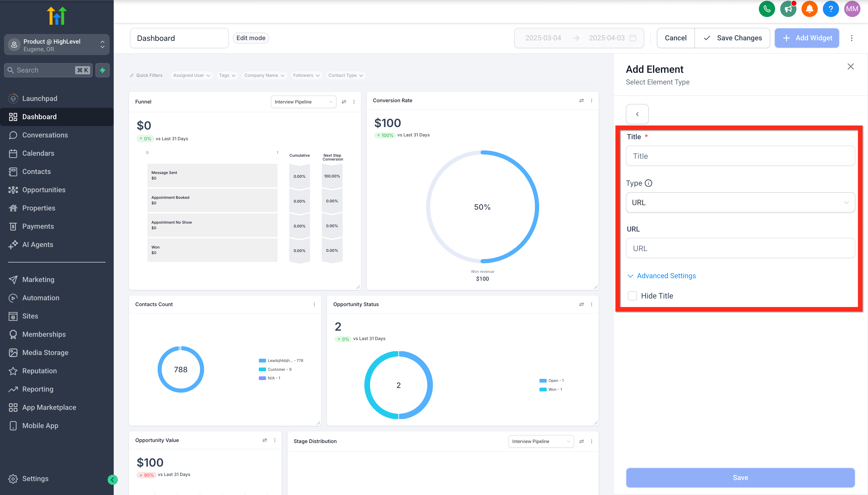Click the Title input field
Viewport: 868px width, 495px height.
(740, 156)
